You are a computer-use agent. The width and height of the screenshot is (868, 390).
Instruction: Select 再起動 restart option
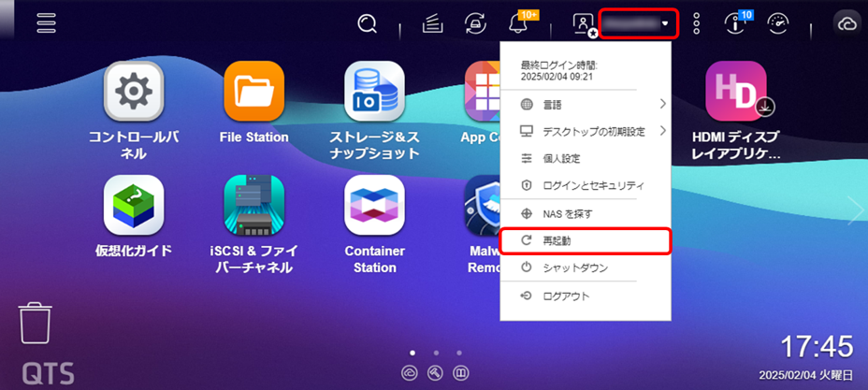pyautogui.click(x=586, y=241)
